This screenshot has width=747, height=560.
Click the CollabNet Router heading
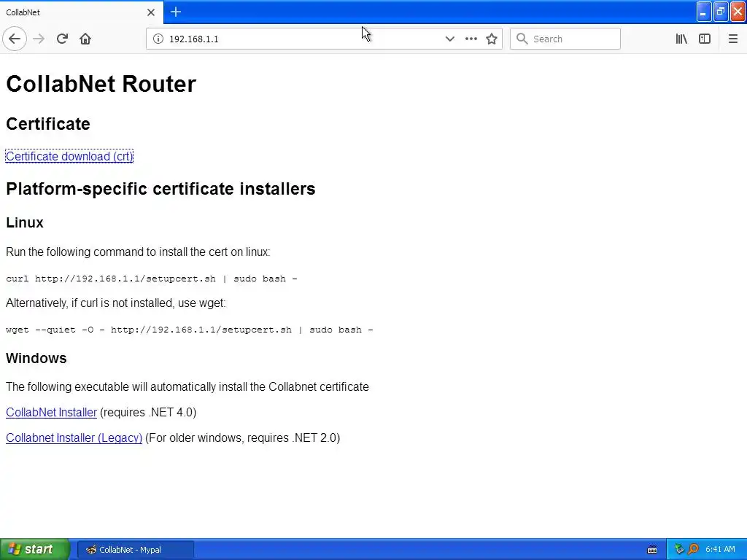[101, 84]
